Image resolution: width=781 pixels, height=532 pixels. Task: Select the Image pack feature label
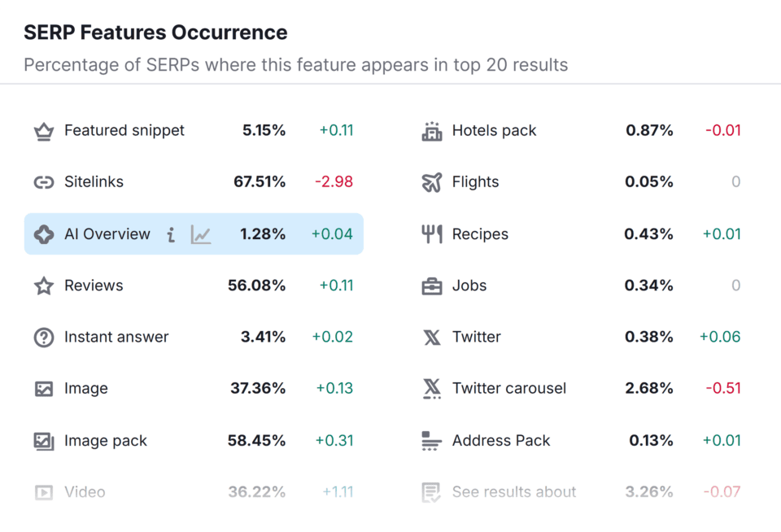pyautogui.click(x=106, y=441)
